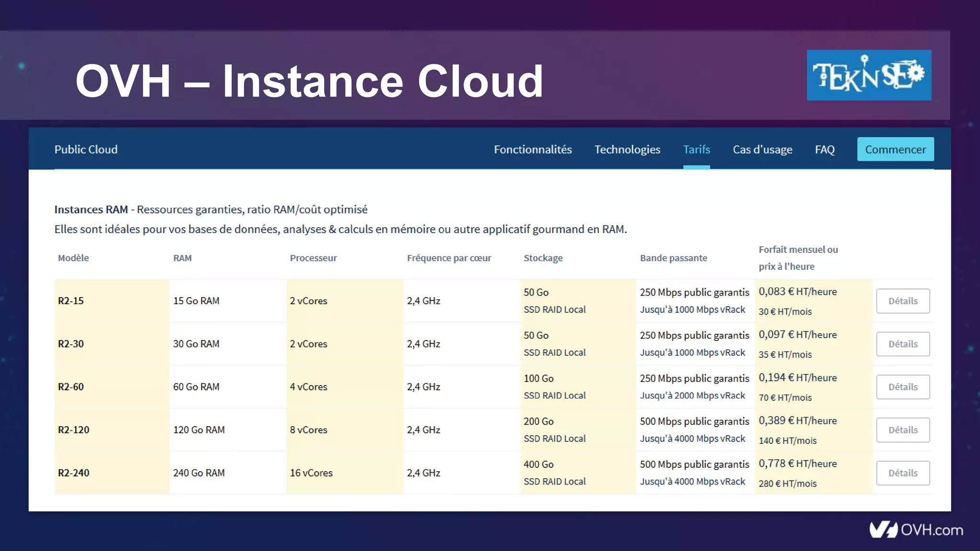Select the R2-120 model name

pyautogui.click(x=74, y=430)
